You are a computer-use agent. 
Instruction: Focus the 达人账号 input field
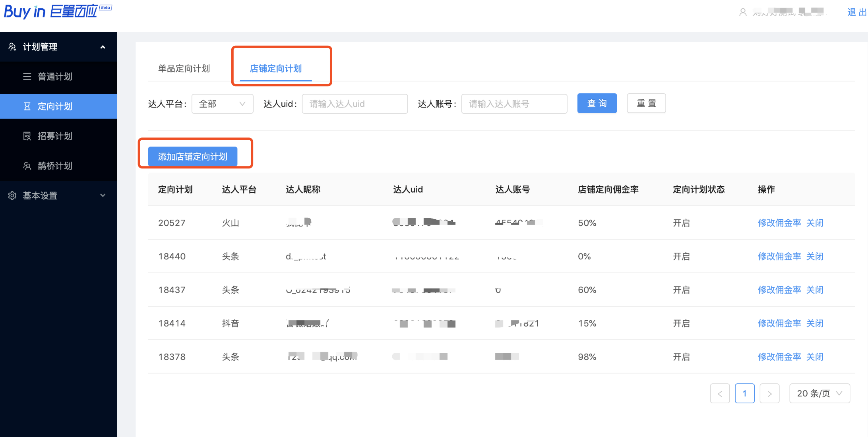[514, 104]
